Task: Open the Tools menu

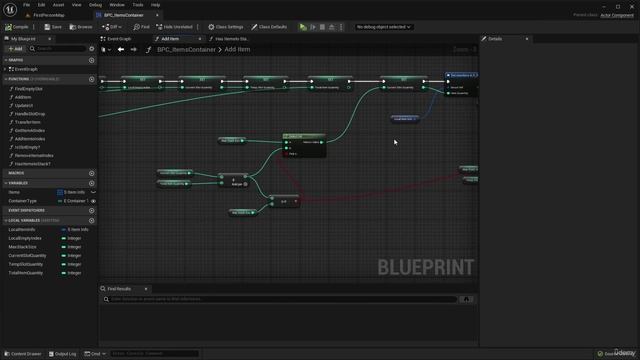Action: [138, 5]
